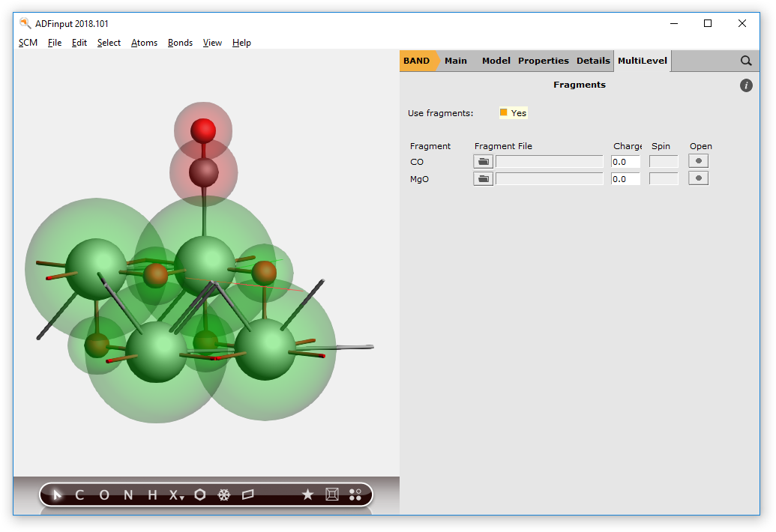Screen dimensions: 776x532
Task: Choose the Oxygen atom tool
Action: tap(104, 495)
